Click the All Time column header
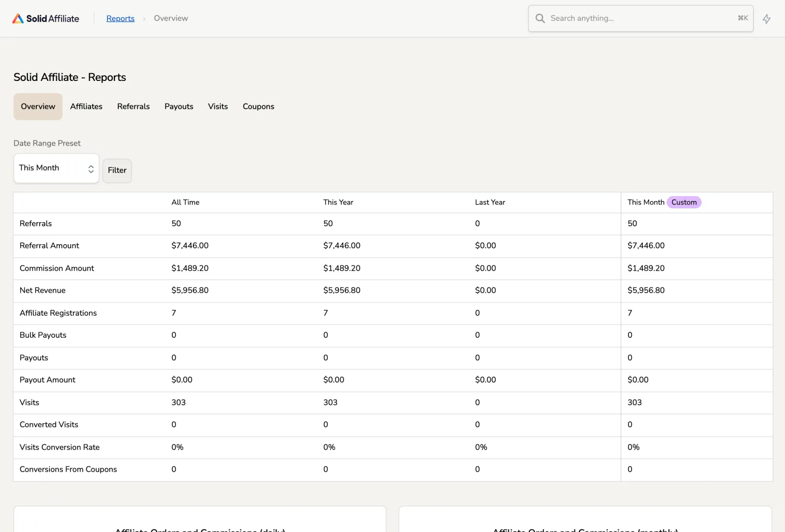The height and width of the screenshot is (532, 785). [185, 203]
